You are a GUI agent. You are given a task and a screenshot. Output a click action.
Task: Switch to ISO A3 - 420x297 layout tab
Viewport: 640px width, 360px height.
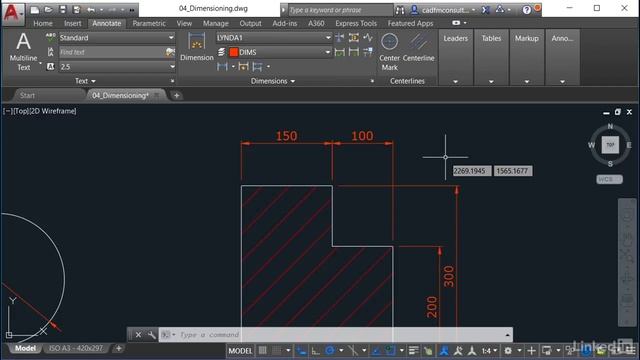pyautogui.click(x=76, y=348)
